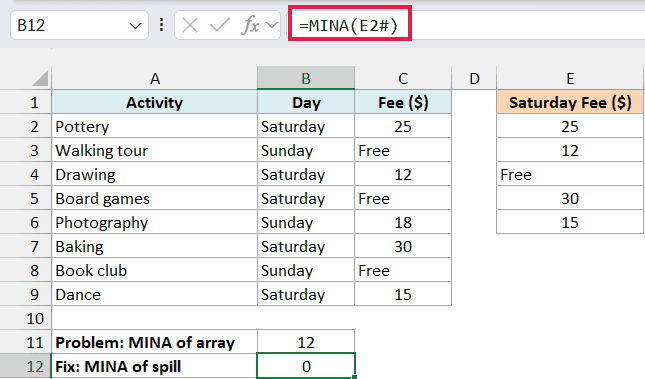Select row 12 header
This screenshot has width=645, height=379.
pyautogui.click(x=26, y=366)
